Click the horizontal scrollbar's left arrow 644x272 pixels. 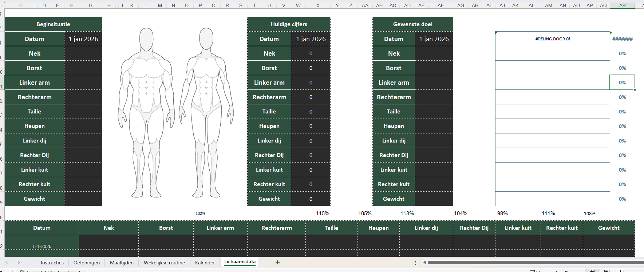[424, 262]
